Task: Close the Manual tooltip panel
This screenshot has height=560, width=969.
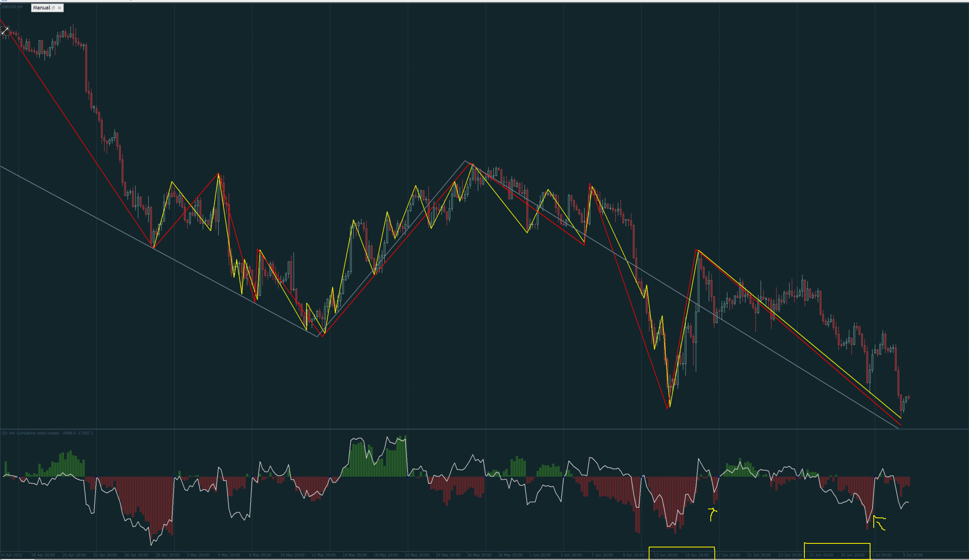Action: pos(60,8)
